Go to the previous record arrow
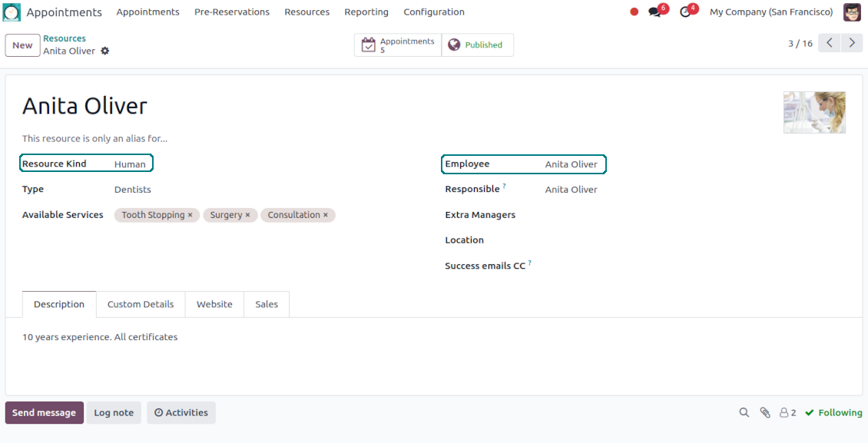This screenshot has width=868, height=443. click(x=829, y=43)
